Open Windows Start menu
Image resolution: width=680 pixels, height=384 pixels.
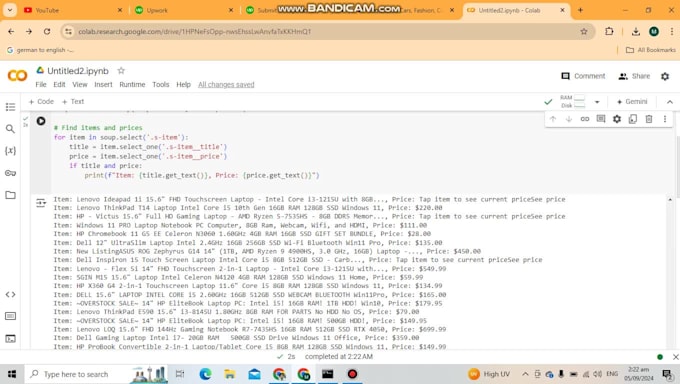12,374
